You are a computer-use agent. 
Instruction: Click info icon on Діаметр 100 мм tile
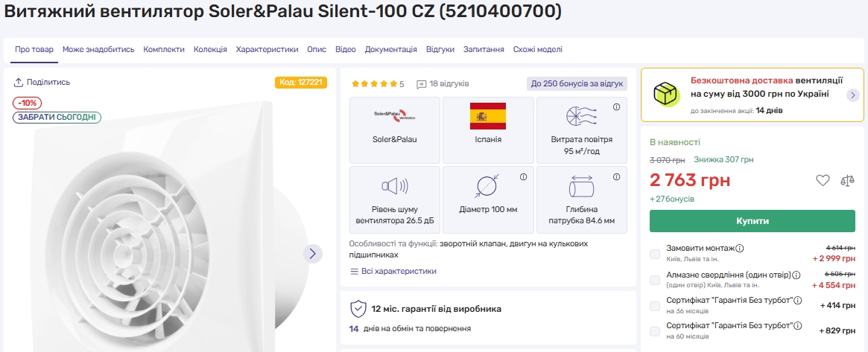coord(523,176)
